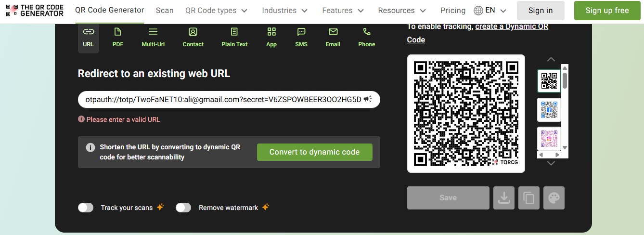
Task: Open the Scan page
Action: click(165, 10)
